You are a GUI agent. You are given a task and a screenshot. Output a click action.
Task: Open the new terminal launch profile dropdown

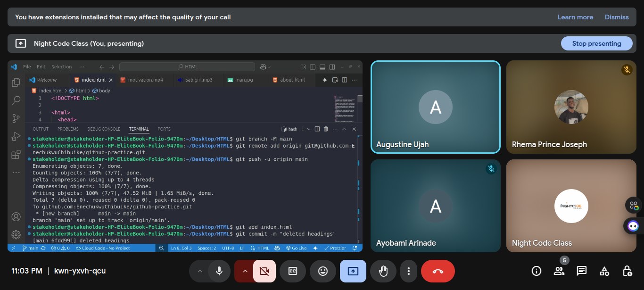point(309,129)
